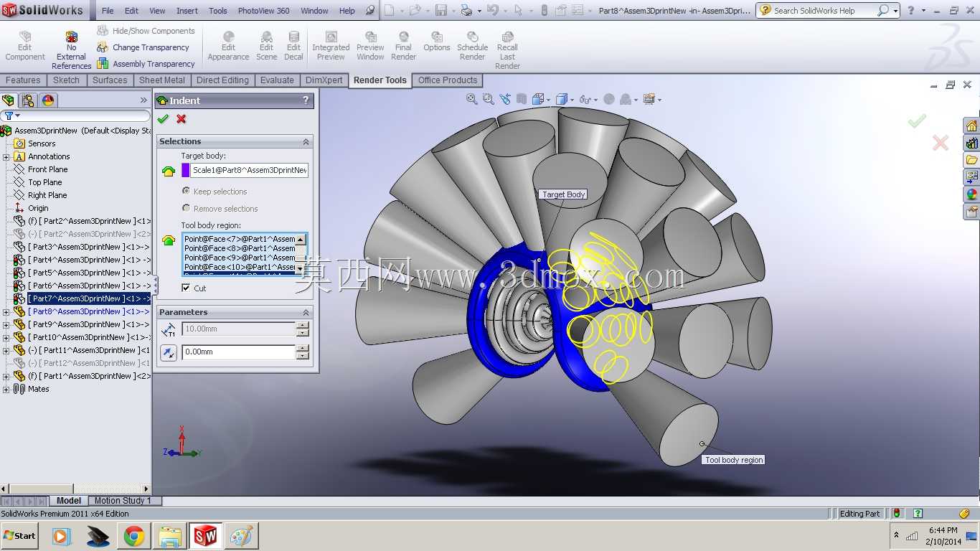Click the large red cancel X in viewport corner

click(941, 143)
